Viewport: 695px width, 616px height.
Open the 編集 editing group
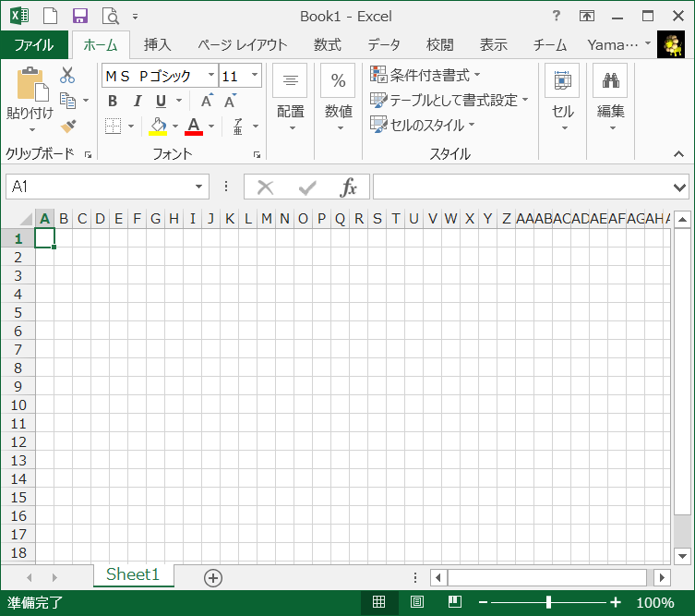coord(610,98)
